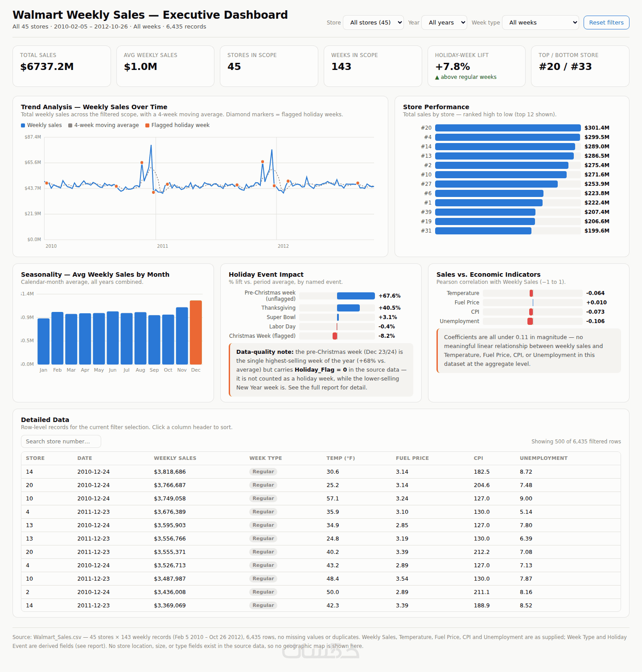Select store #20 bar in Store Performance

pyautogui.click(x=508, y=128)
